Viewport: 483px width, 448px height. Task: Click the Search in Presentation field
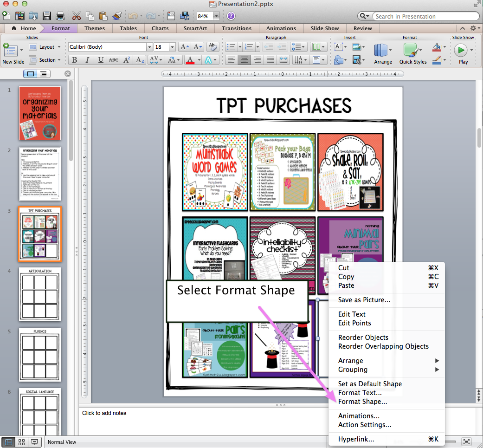425,16
